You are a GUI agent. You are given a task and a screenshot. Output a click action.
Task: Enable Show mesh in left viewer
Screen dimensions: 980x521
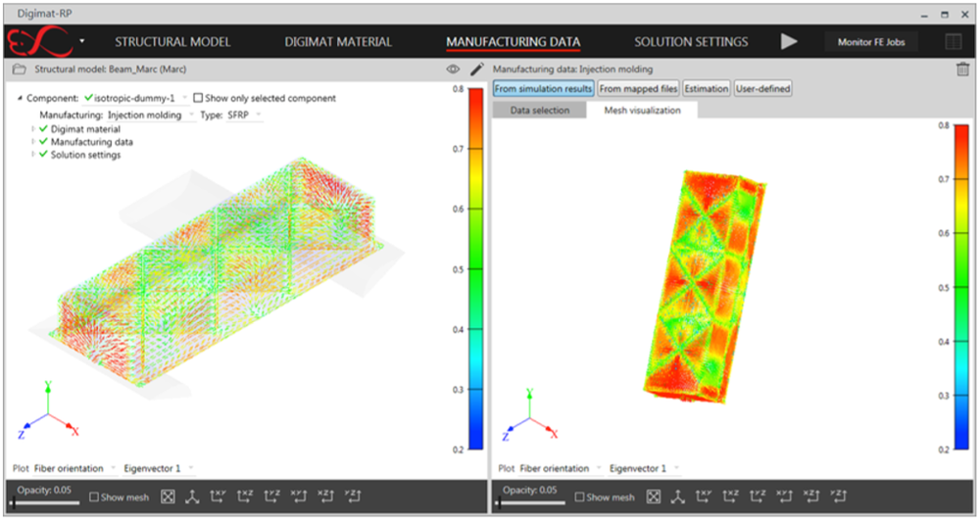94,497
